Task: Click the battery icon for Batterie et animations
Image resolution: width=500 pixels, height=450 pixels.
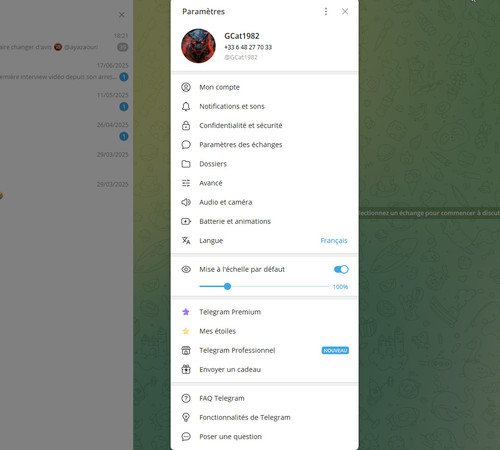Action: (x=186, y=221)
